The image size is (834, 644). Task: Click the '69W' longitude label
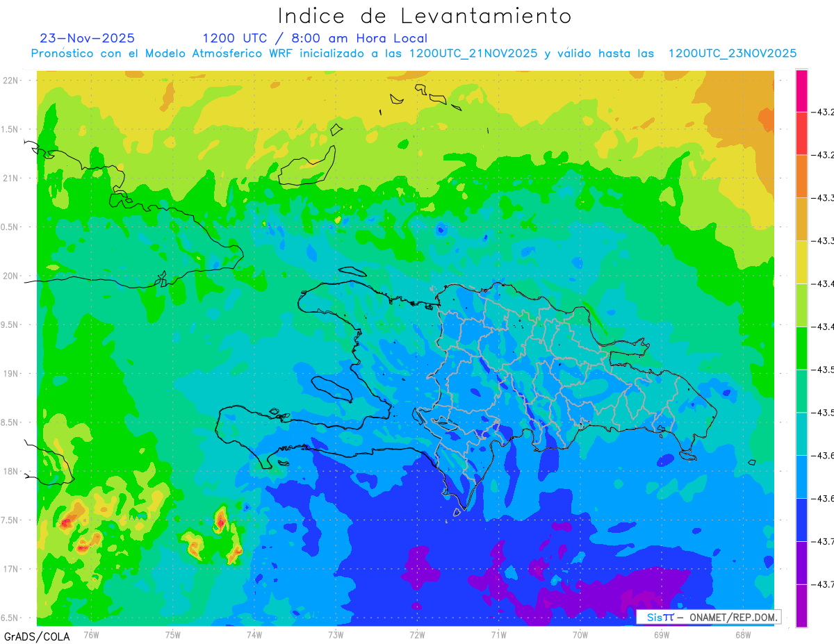tap(662, 634)
